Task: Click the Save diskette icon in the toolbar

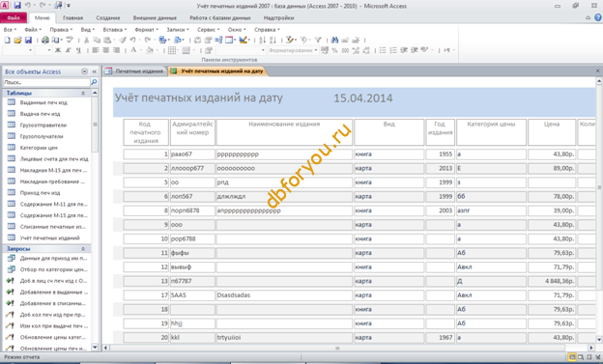Action: click(28, 40)
